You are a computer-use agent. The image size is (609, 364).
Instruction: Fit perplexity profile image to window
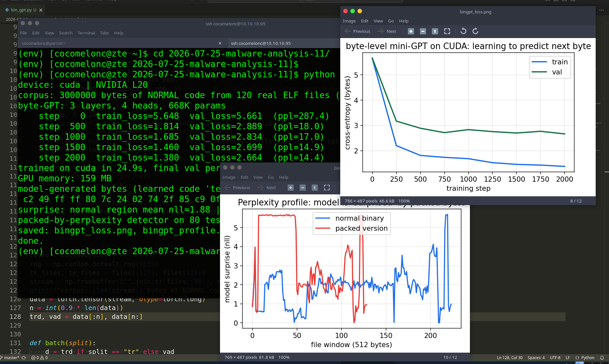point(327,188)
